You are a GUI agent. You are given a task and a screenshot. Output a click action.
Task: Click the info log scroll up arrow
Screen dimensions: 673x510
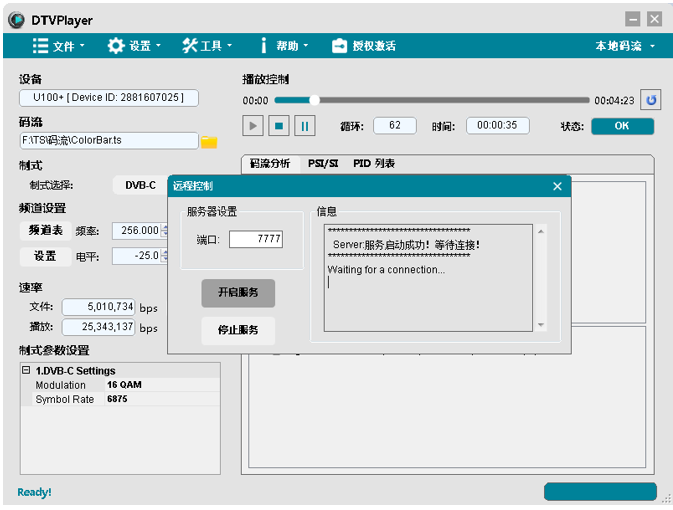pyautogui.click(x=541, y=231)
